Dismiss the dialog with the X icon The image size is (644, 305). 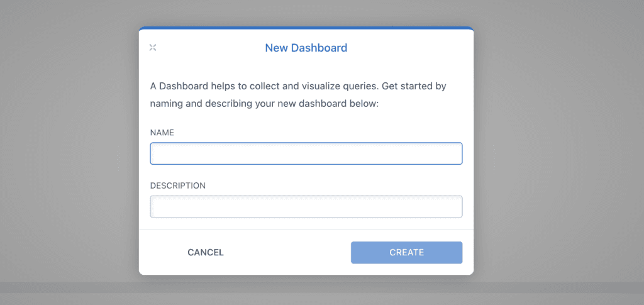[153, 48]
